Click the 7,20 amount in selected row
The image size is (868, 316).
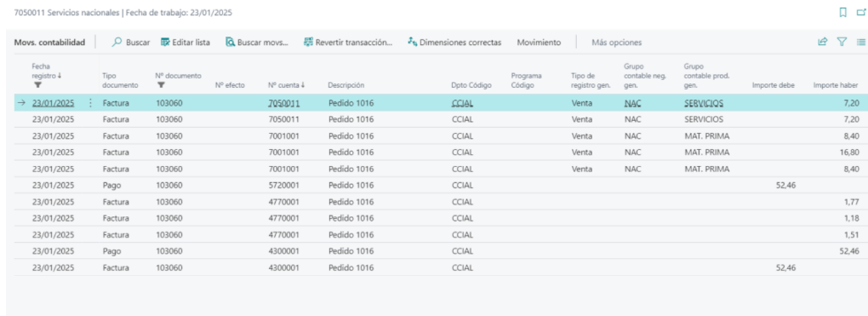click(x=852, y=102)
